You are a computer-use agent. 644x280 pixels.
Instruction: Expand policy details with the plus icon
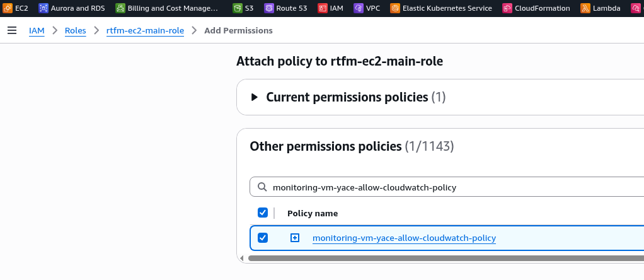pyautogui.click(x=294, y=238)
